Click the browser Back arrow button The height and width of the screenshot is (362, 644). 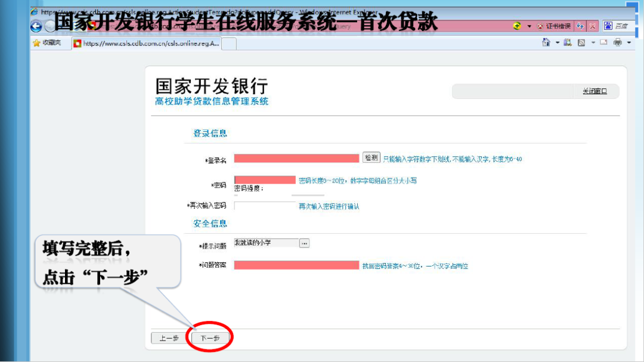[x=36, y=27]
